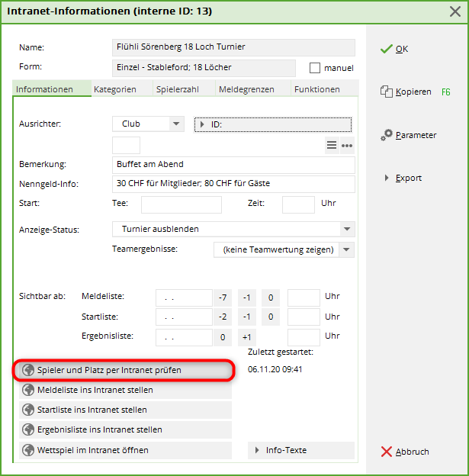Viewport: 469px width, 476px height.
Task: Click the Startliste -2 days button
Action: click(x=223, y=317)
